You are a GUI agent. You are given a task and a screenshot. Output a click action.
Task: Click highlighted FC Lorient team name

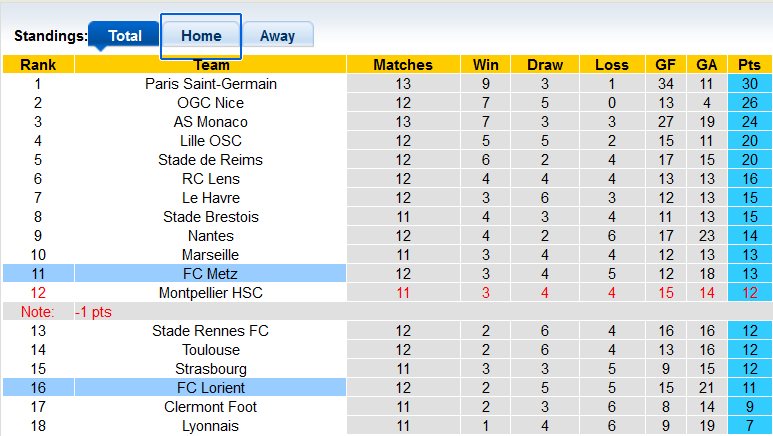coord(210,388)
